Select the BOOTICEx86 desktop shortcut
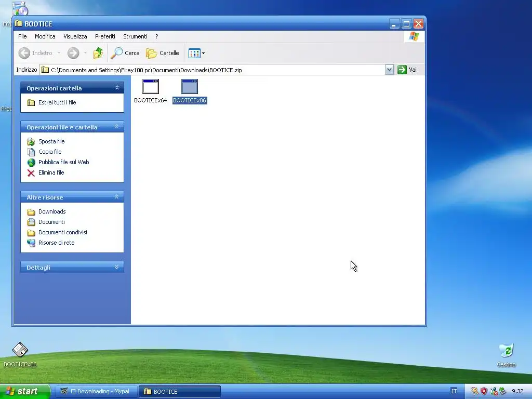 pos(20,354)
